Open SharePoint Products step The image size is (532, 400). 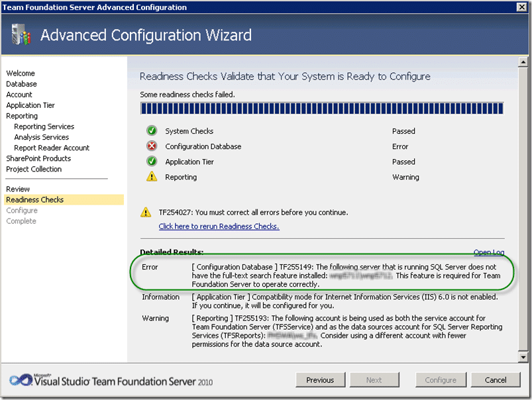pos(38,158)
